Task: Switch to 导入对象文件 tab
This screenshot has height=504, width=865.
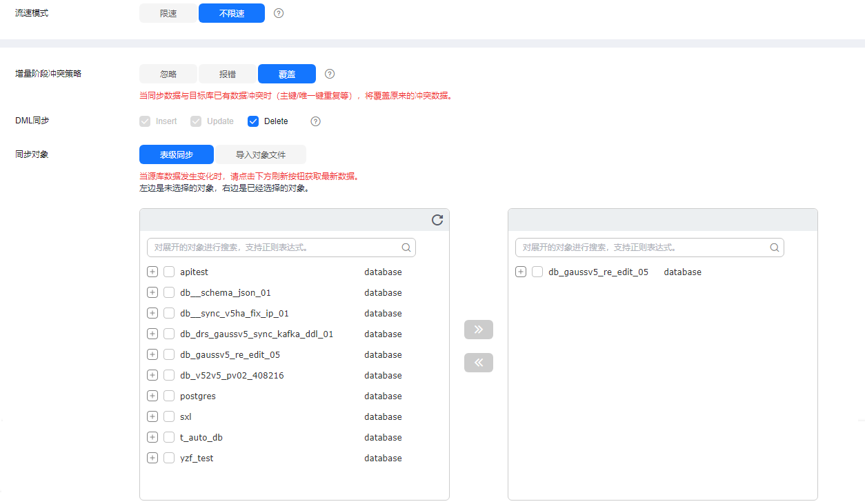Action: (261, 154)
